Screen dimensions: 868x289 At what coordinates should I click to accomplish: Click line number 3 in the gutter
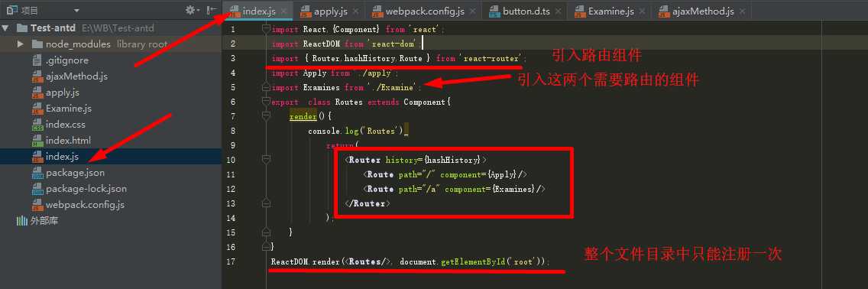233,58
